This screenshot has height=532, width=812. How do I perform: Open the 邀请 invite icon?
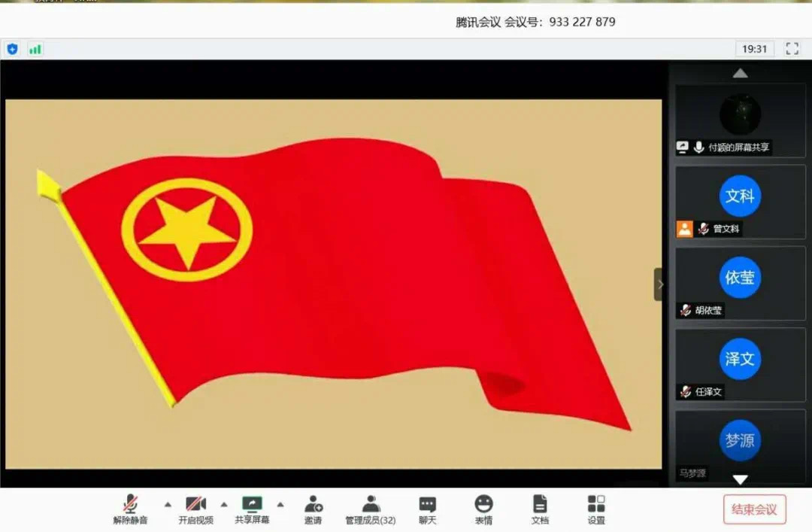[x=313, y=509]
